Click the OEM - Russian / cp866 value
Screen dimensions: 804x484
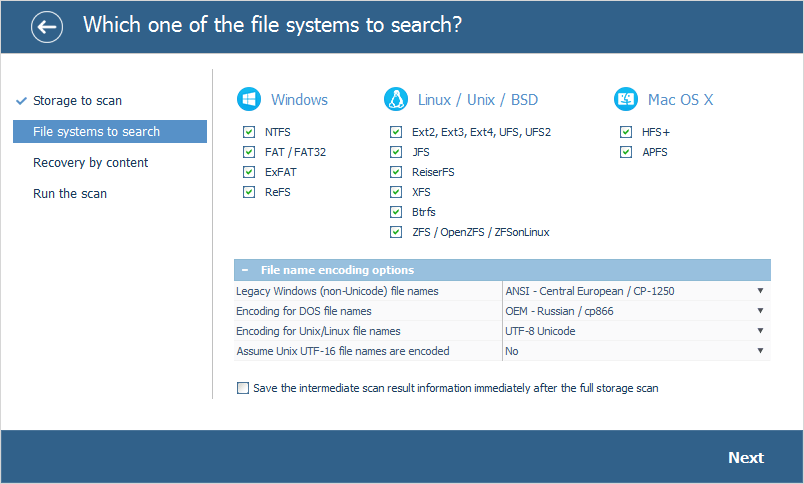pyautogui.click(x=559, y=311)
